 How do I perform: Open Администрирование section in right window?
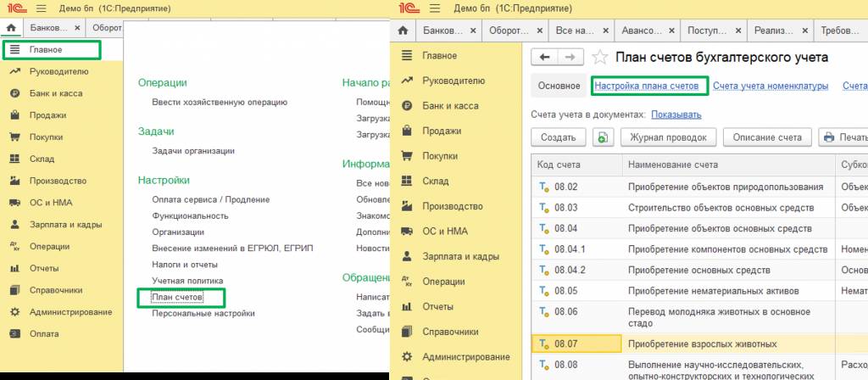click(466, 357)
